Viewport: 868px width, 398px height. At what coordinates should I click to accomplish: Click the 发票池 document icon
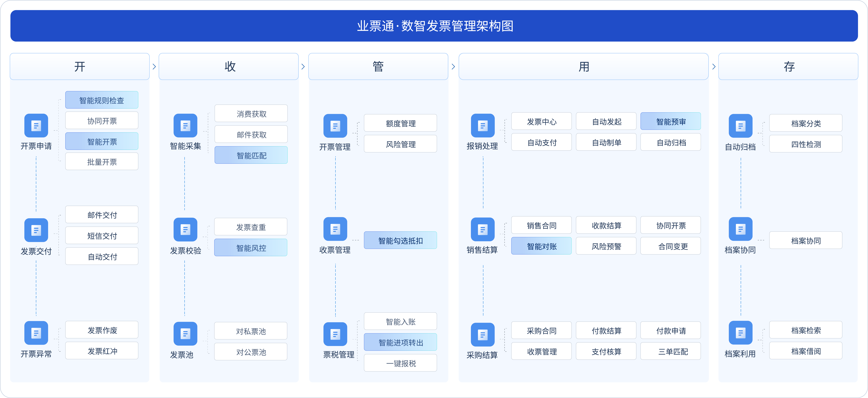coord(185,334)
